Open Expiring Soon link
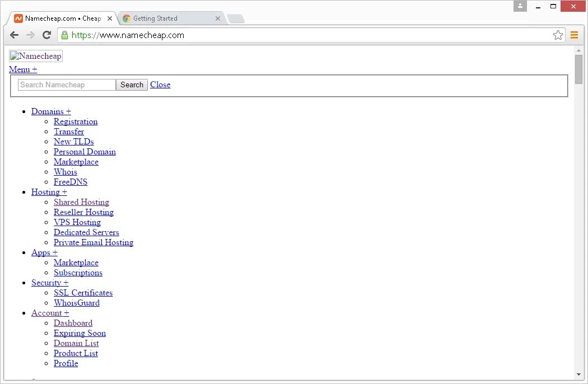Image resolution: width=588 pixels, height=384 pixels. 80,334
